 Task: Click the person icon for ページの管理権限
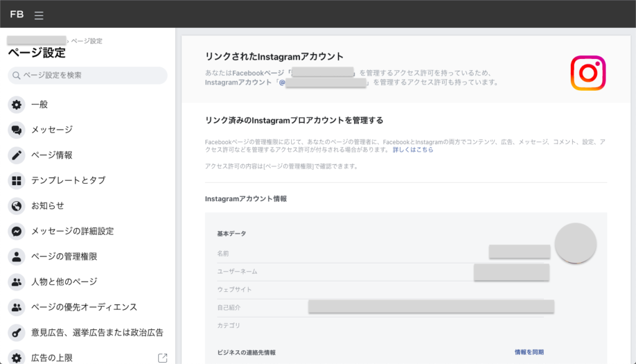coord(17,257)
